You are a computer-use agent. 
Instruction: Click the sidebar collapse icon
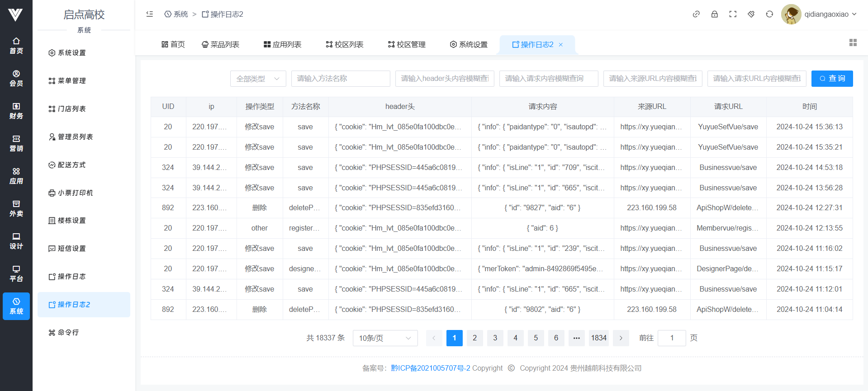150,14
